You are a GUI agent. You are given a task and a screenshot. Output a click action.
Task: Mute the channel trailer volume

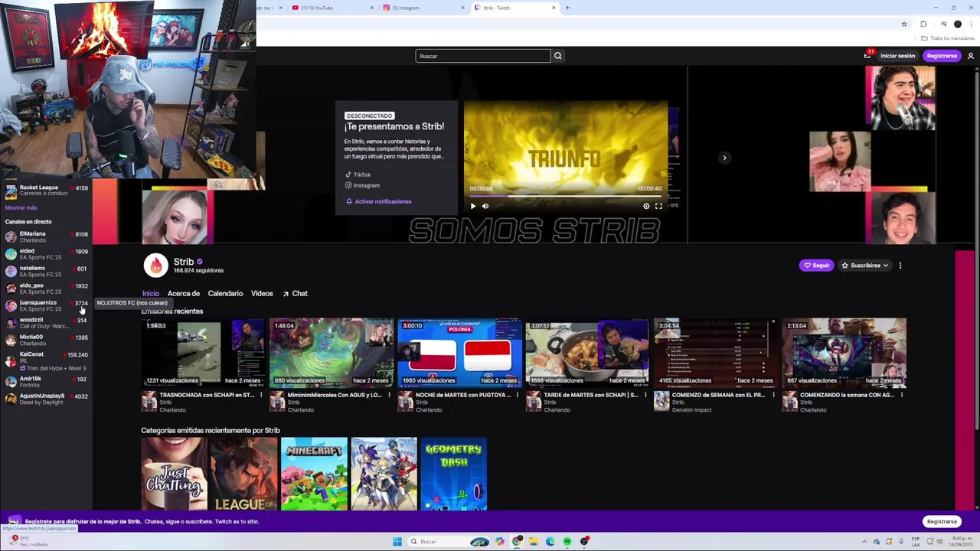tap(485, 206)
